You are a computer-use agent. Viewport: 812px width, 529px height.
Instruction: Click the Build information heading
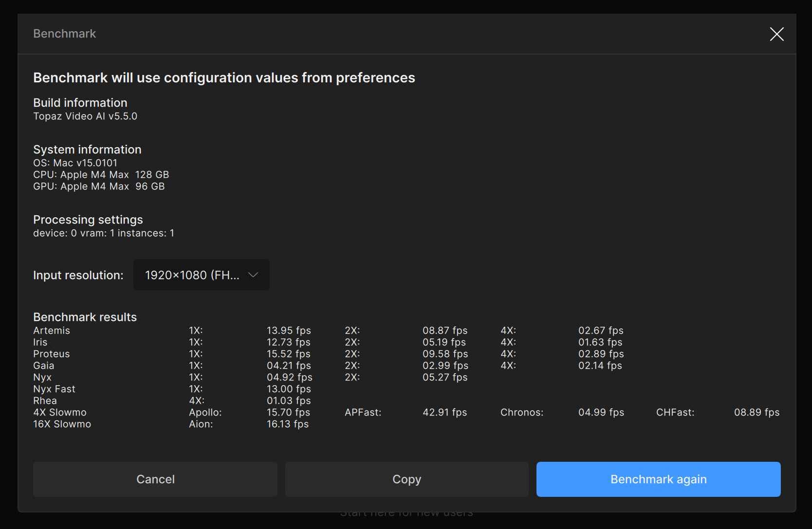pos(80,103)
